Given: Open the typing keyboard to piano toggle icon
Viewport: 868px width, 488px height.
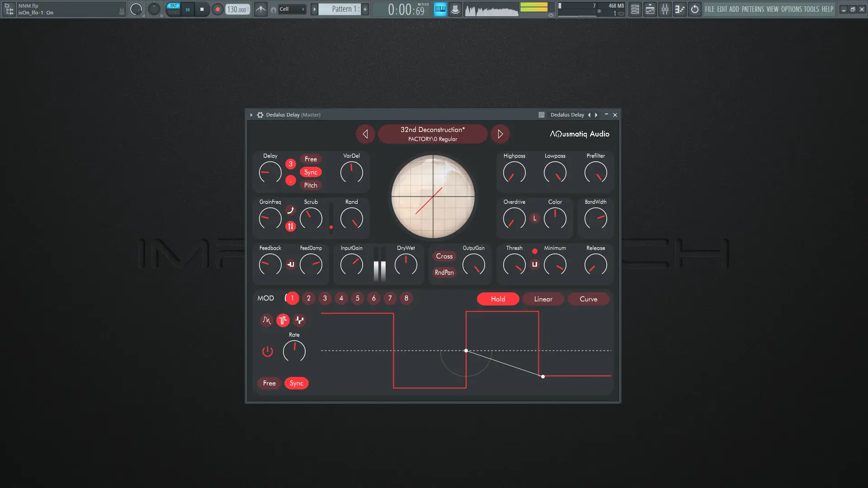Looking at the screenshot, I should pos(439,9).
